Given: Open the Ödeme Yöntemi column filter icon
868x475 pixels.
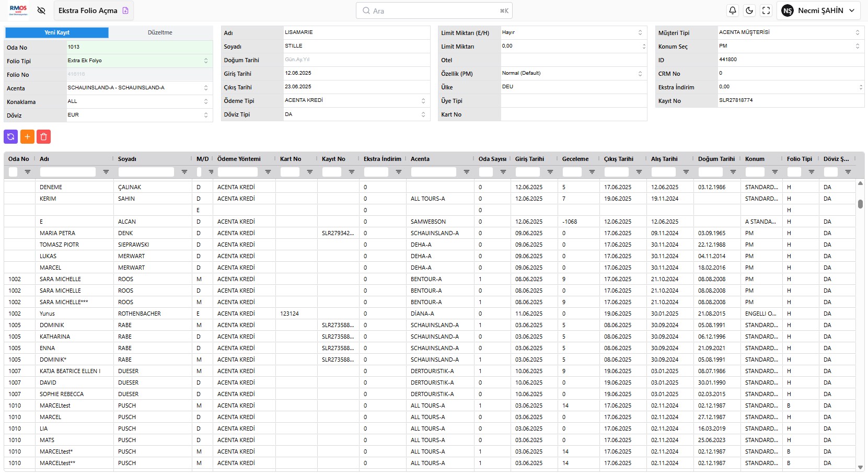Looking at the screenshot, I should pos(268,172).
